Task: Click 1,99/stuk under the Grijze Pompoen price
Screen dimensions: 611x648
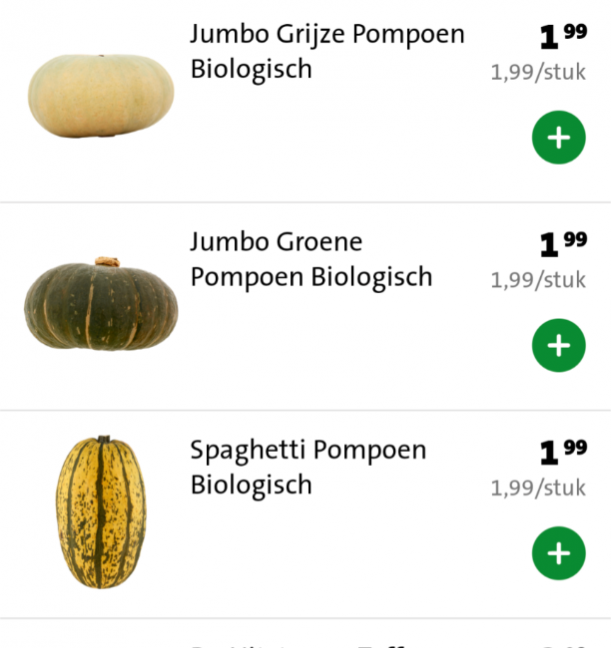Action: click(538, 72)
